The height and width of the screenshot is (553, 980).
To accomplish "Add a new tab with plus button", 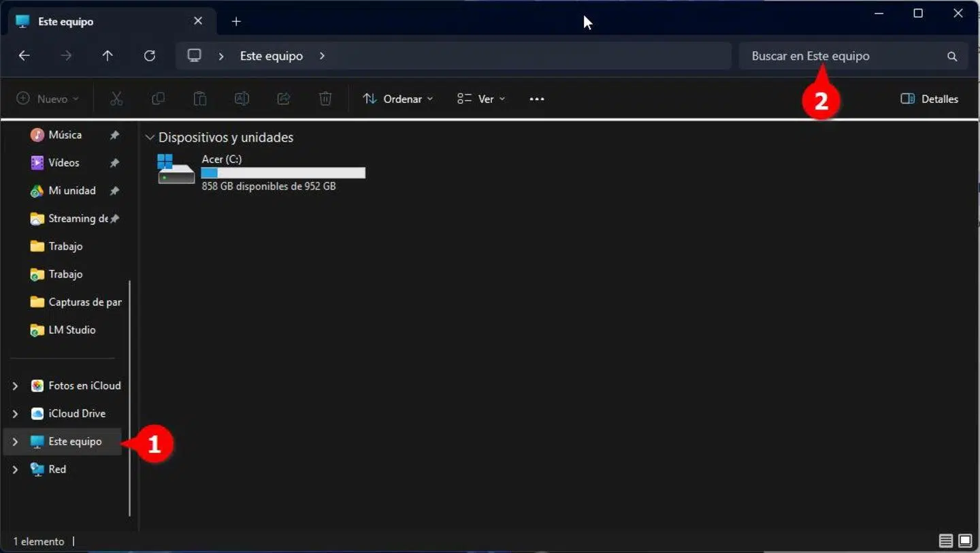I will [236, 21].
